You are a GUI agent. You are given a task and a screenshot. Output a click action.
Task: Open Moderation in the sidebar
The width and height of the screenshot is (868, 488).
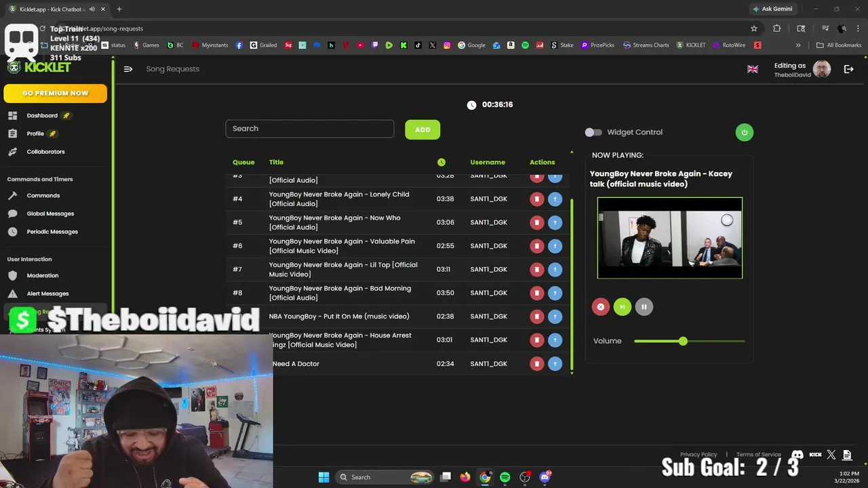point(42,276)
